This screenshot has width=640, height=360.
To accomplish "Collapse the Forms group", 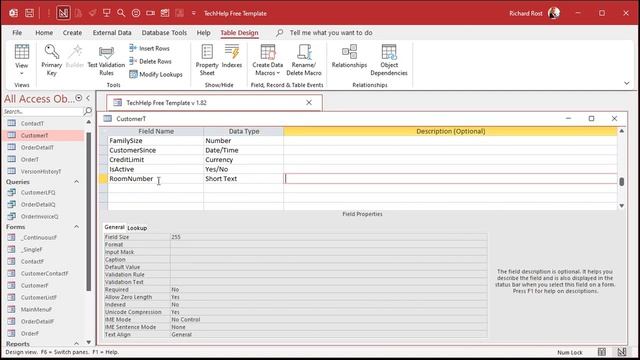I will point(76,227).
